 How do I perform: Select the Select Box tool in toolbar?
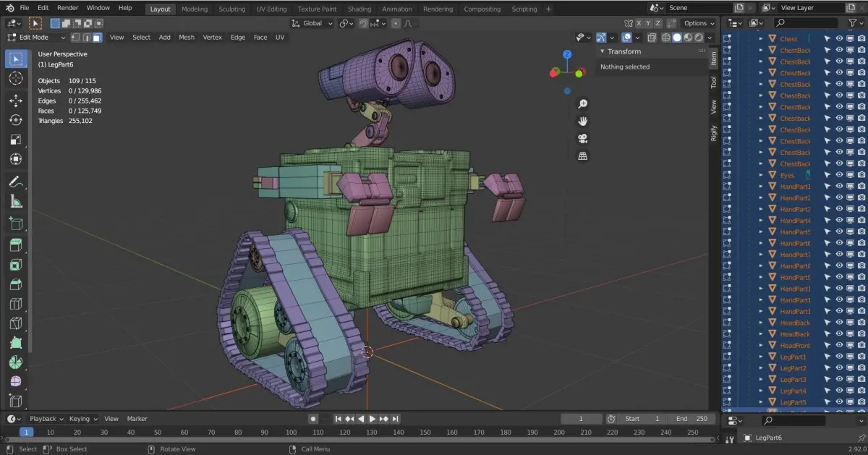[16, 59]
